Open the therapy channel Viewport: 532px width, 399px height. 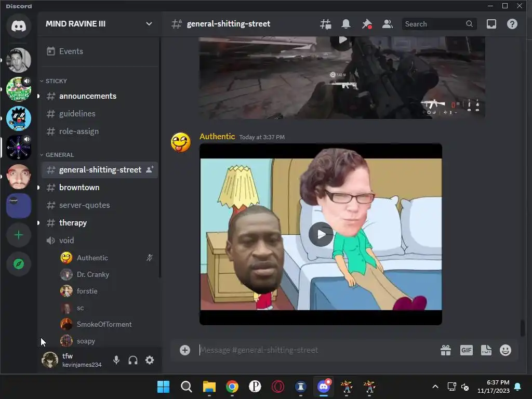(99, 222)
